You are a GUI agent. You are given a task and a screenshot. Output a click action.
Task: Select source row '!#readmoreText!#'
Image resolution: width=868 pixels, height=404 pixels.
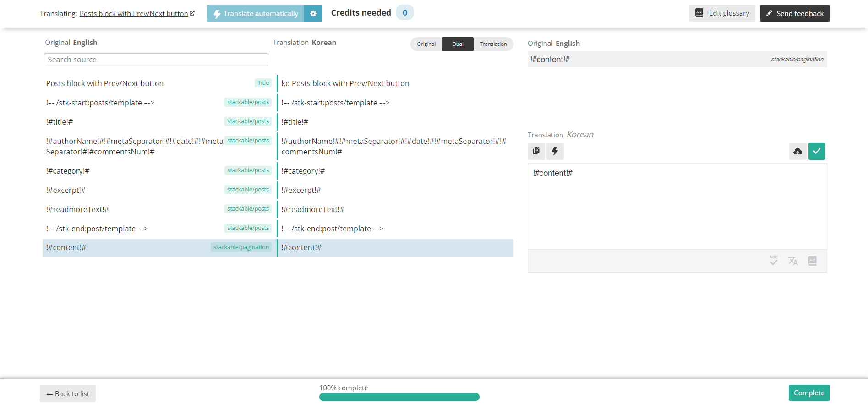[158, 209]
